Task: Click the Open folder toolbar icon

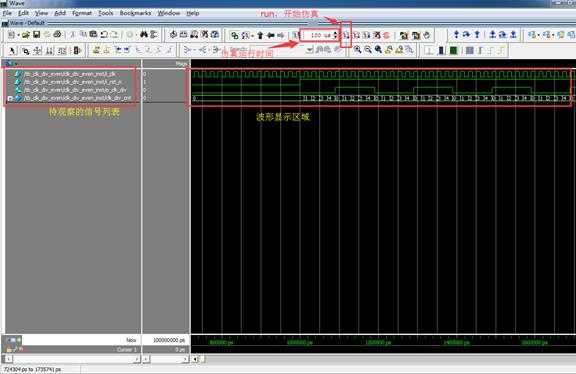Action: [26, 35]
